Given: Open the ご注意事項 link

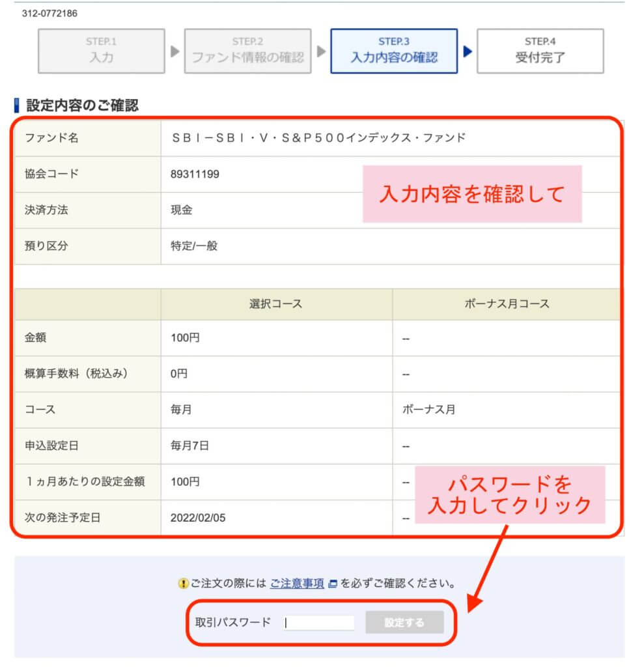Looking at the screenshot, I should click(x=297, y=583).
